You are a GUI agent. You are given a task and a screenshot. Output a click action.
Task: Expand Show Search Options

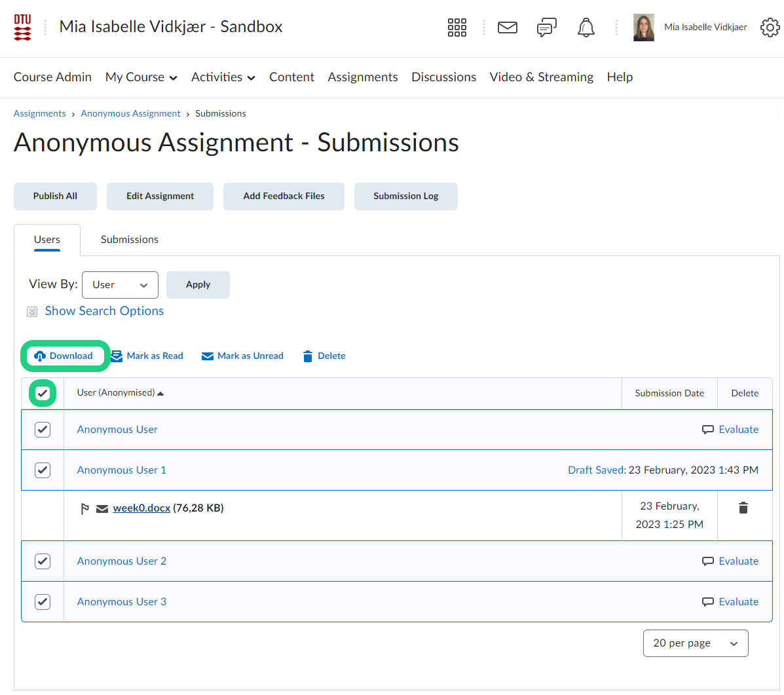pos(104,311)
